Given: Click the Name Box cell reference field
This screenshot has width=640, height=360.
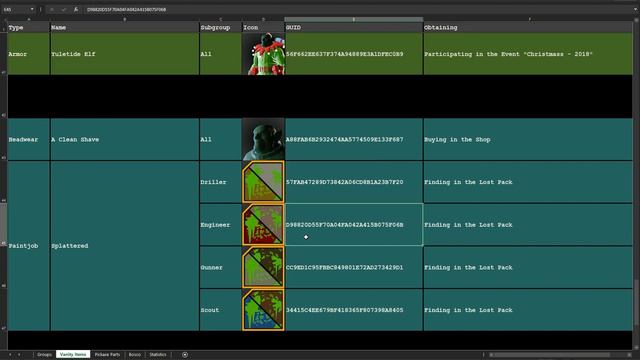Looking at the screenshot, I should point(15,9).
